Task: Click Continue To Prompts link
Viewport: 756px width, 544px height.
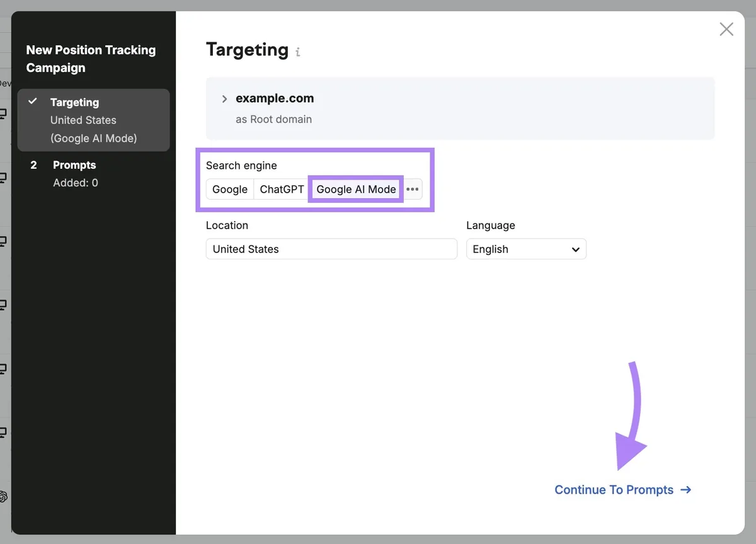Action: coord(622,490)
